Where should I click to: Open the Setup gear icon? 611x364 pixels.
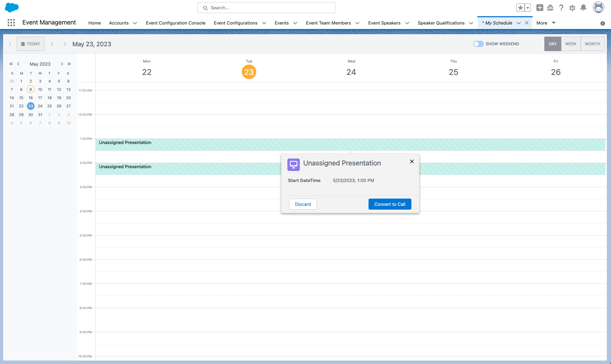pos(572,8)
